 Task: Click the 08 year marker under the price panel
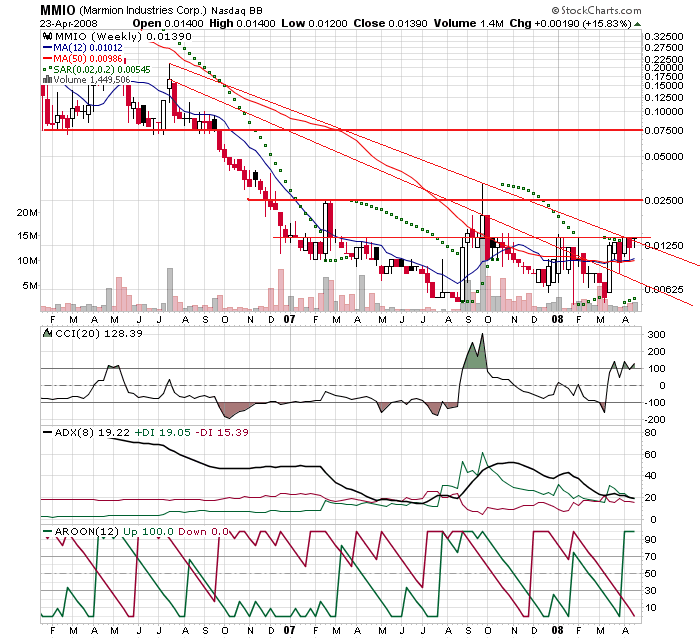pos(557,319)
